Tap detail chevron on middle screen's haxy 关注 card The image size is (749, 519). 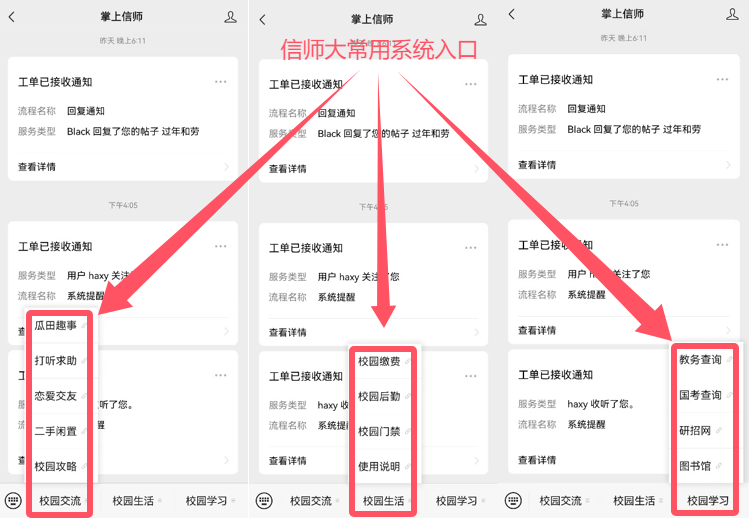(477, 332)
